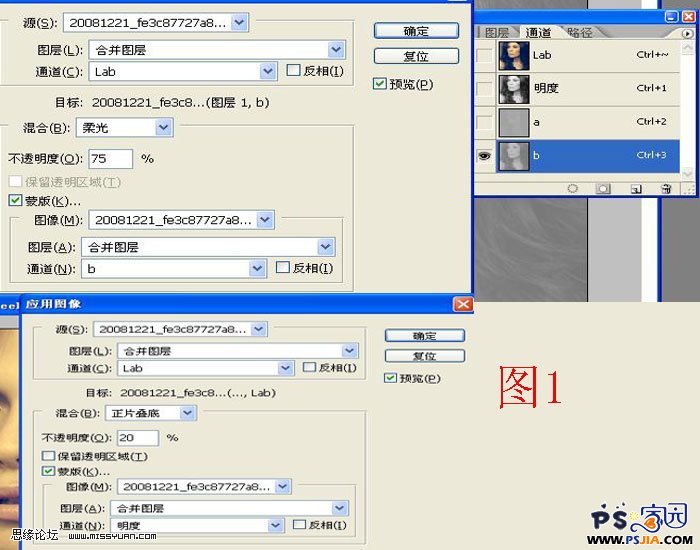Viewport: 700px width, 550px height.
Task: Select the Lab composite channel row
Action: [x=588, y=55]
